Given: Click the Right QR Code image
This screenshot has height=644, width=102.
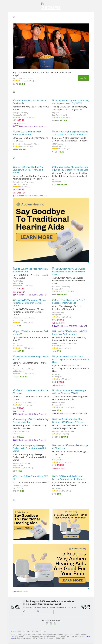Looking at the screenshot, I should pos(86,607).
